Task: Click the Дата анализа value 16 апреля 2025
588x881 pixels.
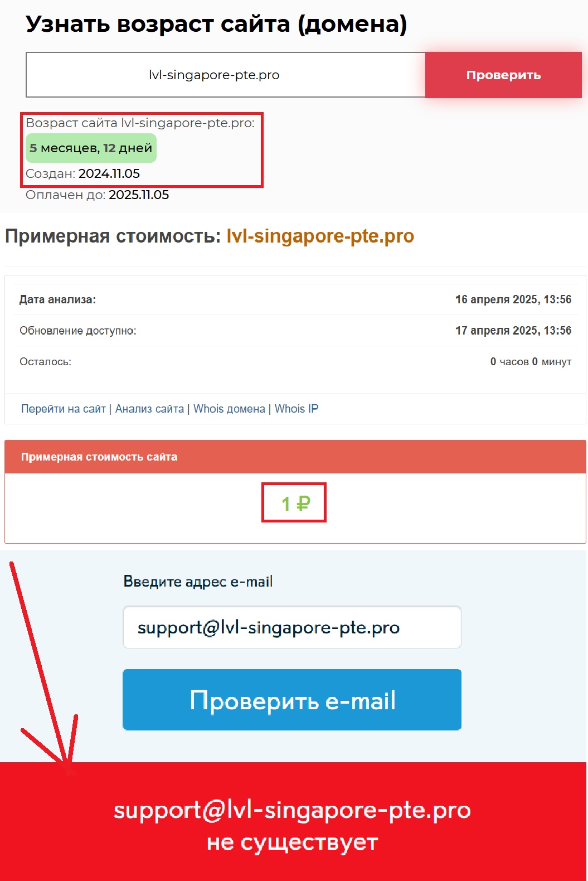Action: tap(513, 299)
